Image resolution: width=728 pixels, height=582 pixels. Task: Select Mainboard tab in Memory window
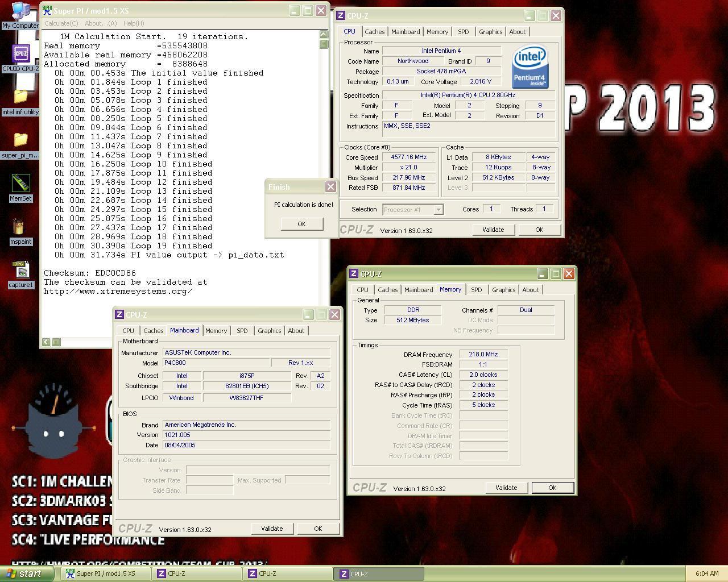419,290
